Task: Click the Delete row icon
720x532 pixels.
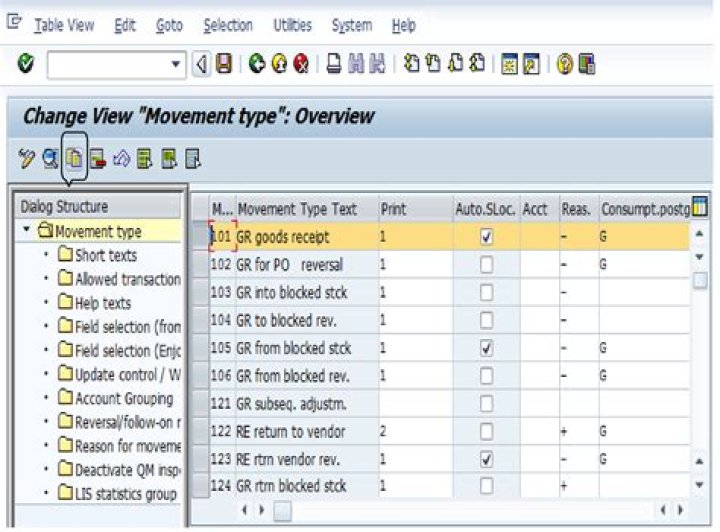Action: pyautogui.click(x=98, y=159)
